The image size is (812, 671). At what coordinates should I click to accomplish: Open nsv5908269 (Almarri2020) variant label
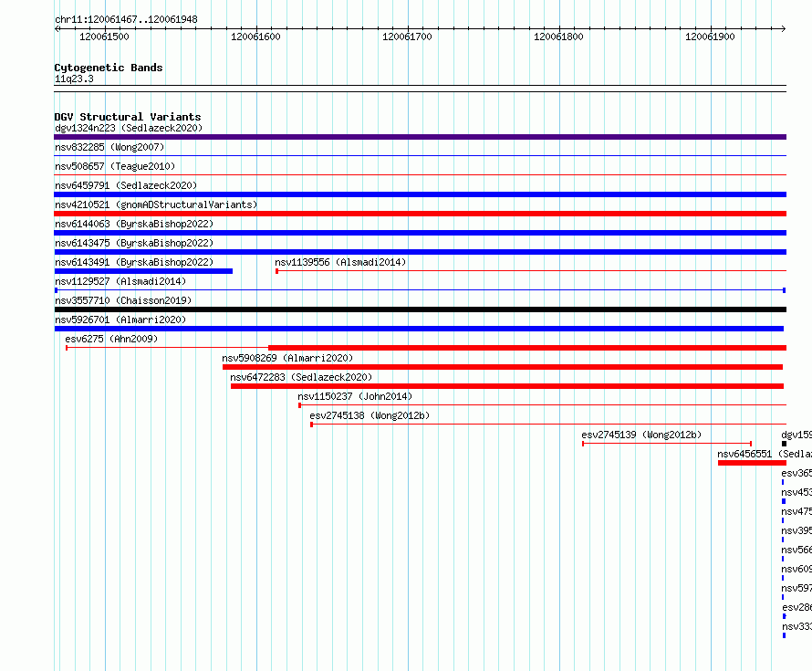pyautogui.click(x=287, y=358)
